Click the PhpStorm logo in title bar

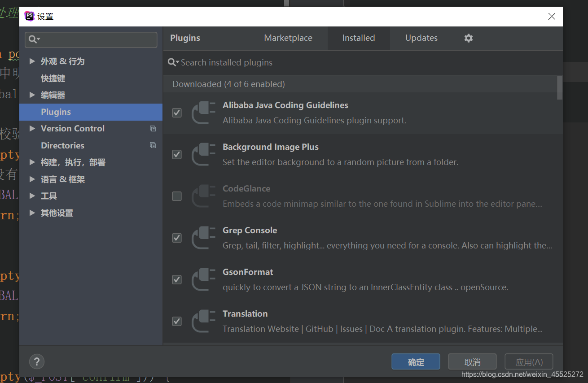coord(30,16)
